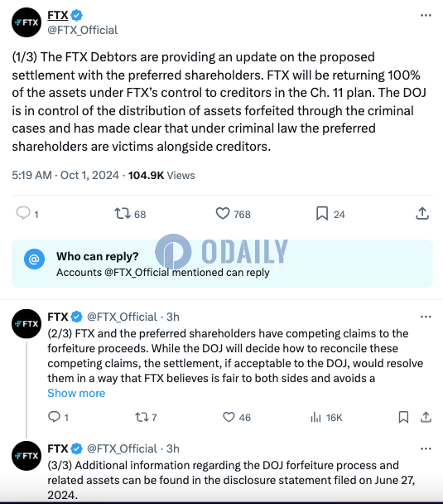Like the (2/3) tweet with 46 likes

click(x=229, y=417)
